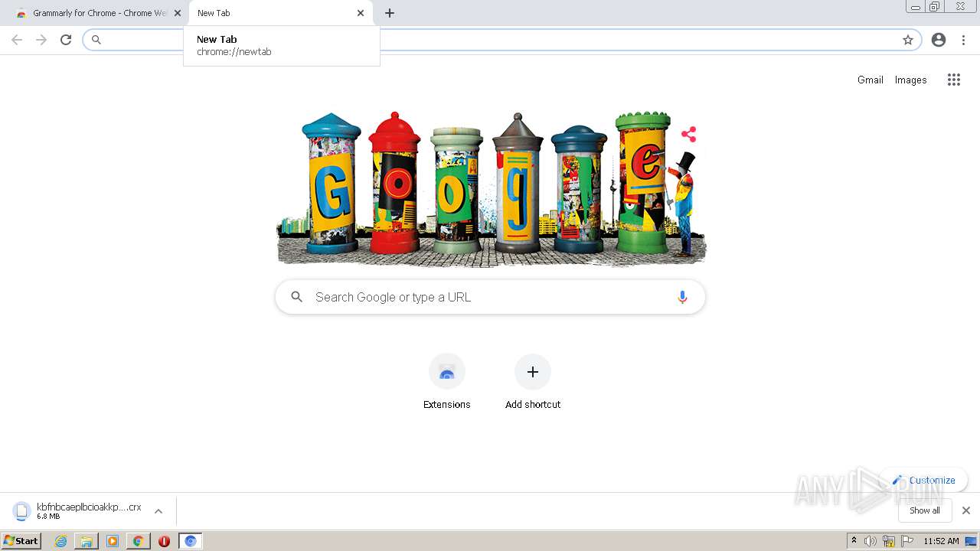This screenshot has width=980, height=551.
Task: Focus the address bar
Action: point(501,40)
